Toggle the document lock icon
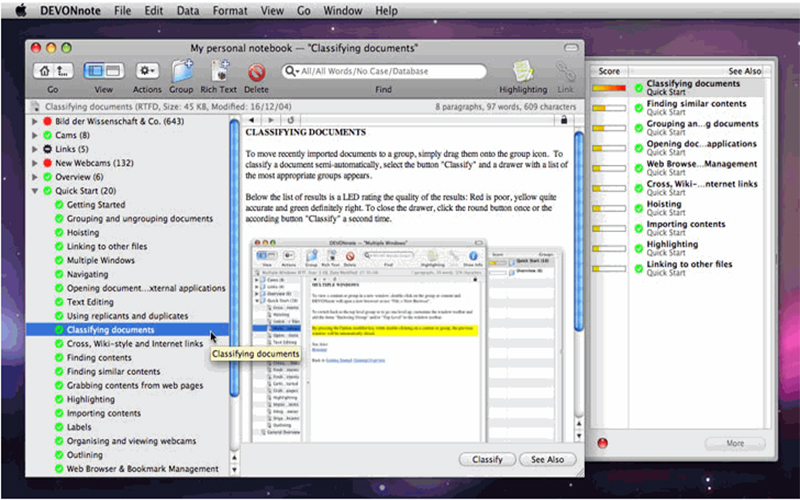800x500 pixels. click(x=564, y=120)
